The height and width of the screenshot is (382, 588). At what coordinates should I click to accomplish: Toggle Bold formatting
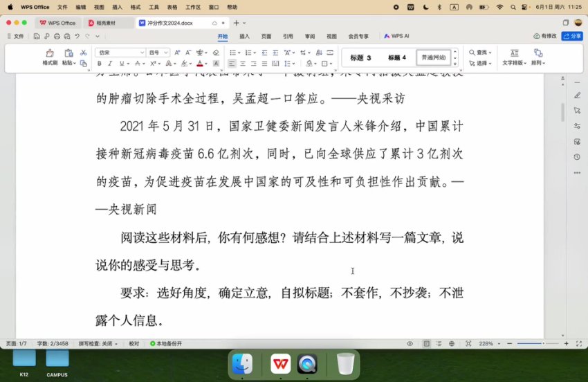pos(100,64)
